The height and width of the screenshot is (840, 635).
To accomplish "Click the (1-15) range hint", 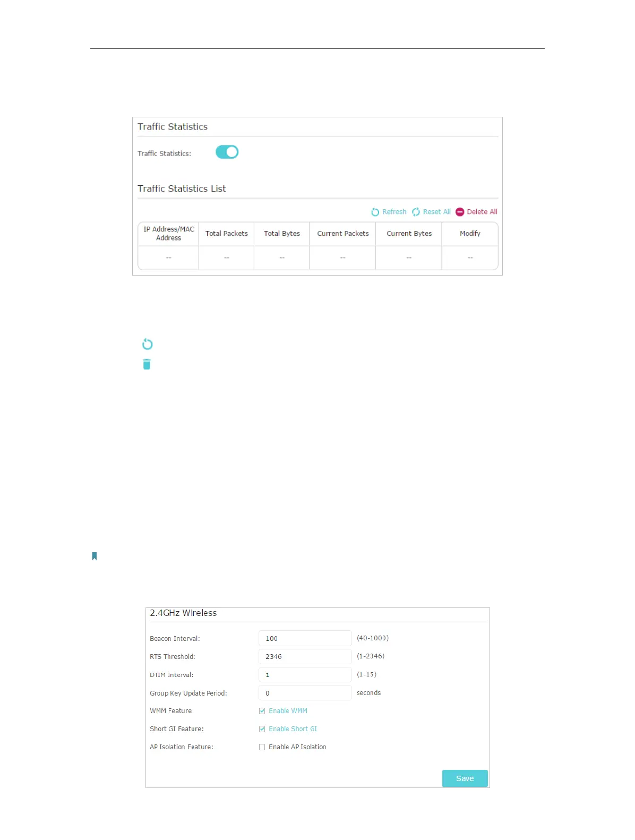I will [x=366, y=674].
